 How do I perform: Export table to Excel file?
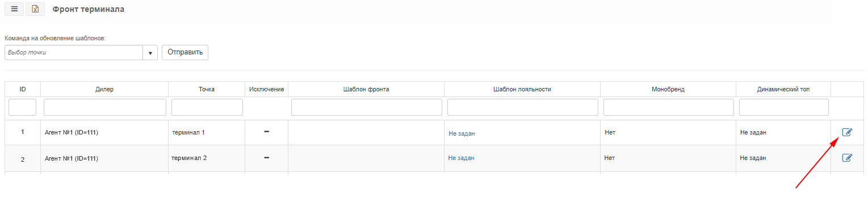(35, 9)
